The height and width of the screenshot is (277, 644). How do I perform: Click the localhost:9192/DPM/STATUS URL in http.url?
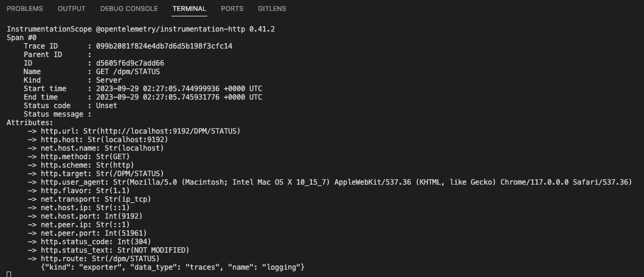168,131
